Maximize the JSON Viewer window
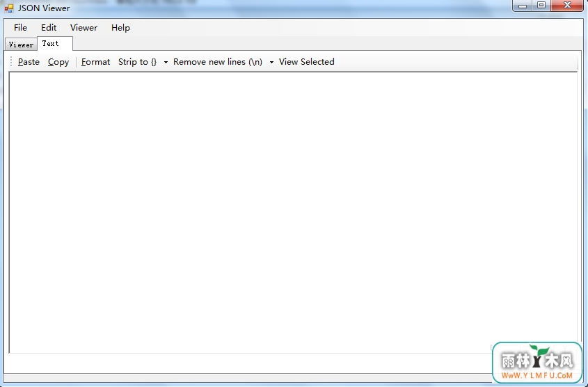The image size is (588, 387). 541,6
